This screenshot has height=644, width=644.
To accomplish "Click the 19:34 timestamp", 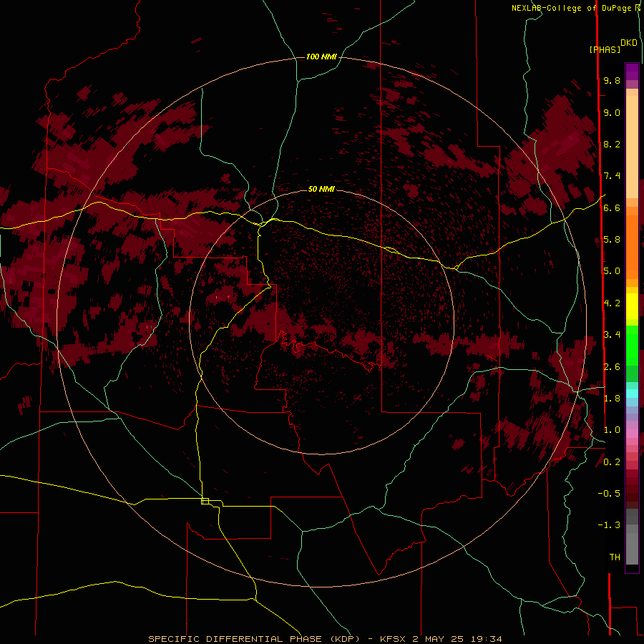I will click(x=485, y=639).
